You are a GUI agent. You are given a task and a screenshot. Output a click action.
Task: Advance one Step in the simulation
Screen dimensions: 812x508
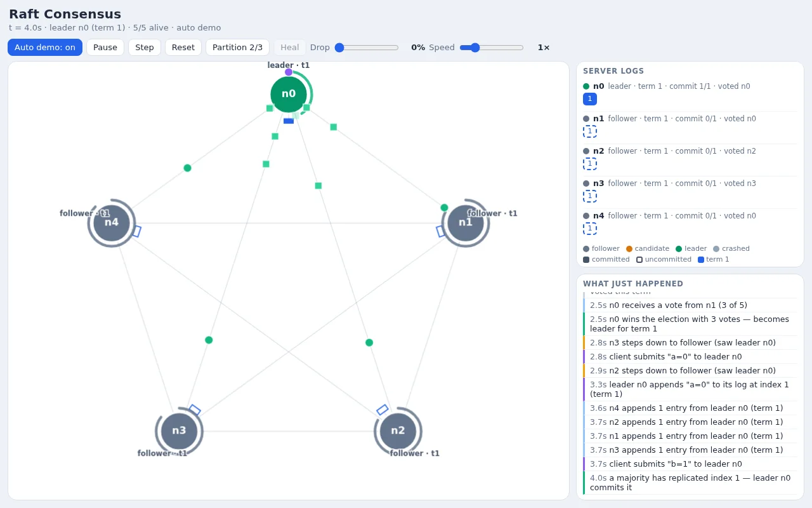pyautogui.click(x=145, y=48)
